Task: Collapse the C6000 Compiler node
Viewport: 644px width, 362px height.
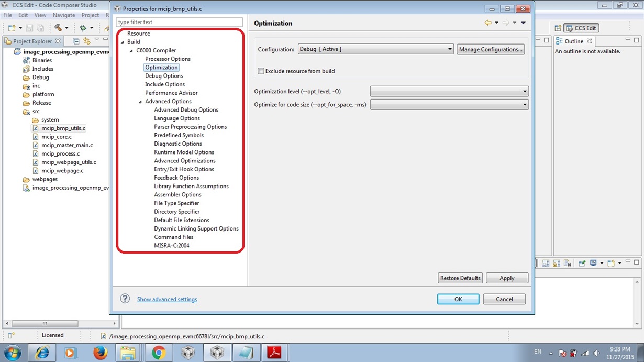Action: point(131,51)
